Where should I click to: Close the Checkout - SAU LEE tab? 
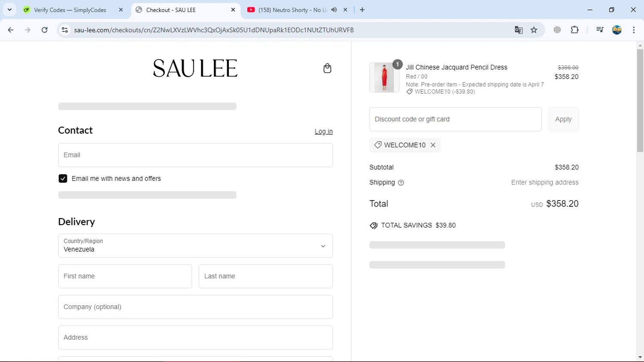(233, 10)
